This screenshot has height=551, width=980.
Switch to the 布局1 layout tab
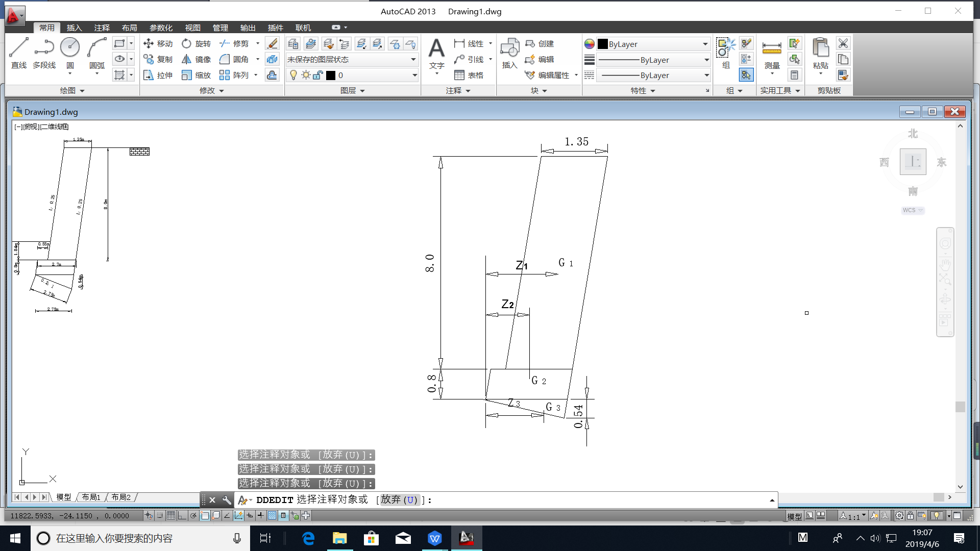pyautogui.click(x=91, y=497)
